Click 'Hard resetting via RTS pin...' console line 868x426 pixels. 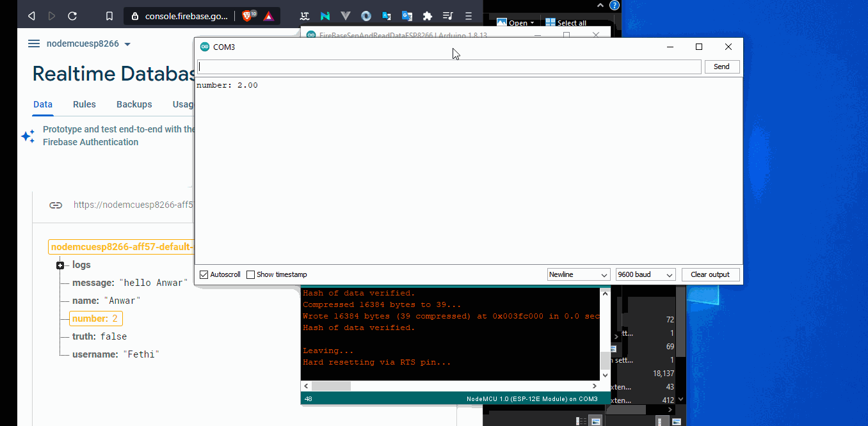377,362
